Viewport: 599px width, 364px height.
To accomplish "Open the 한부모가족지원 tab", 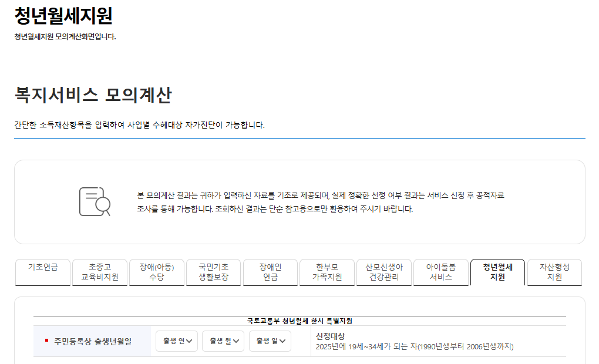I will 327,272.
